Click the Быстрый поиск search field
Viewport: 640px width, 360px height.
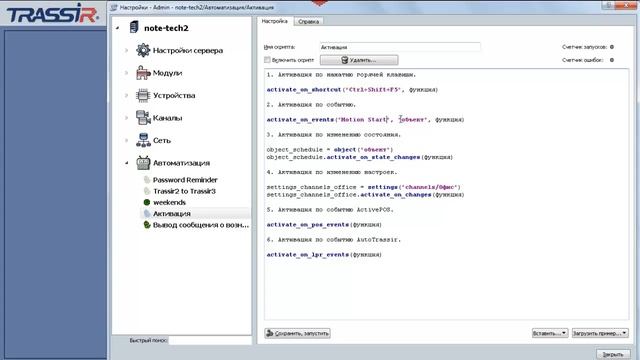tap(210, 340)
